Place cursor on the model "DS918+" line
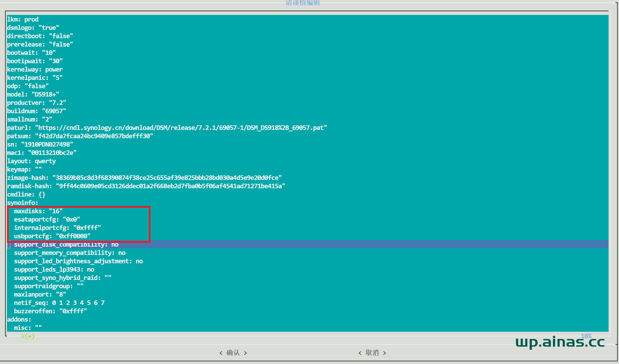This screenshot has width=619, height=364. coord(33,94)
